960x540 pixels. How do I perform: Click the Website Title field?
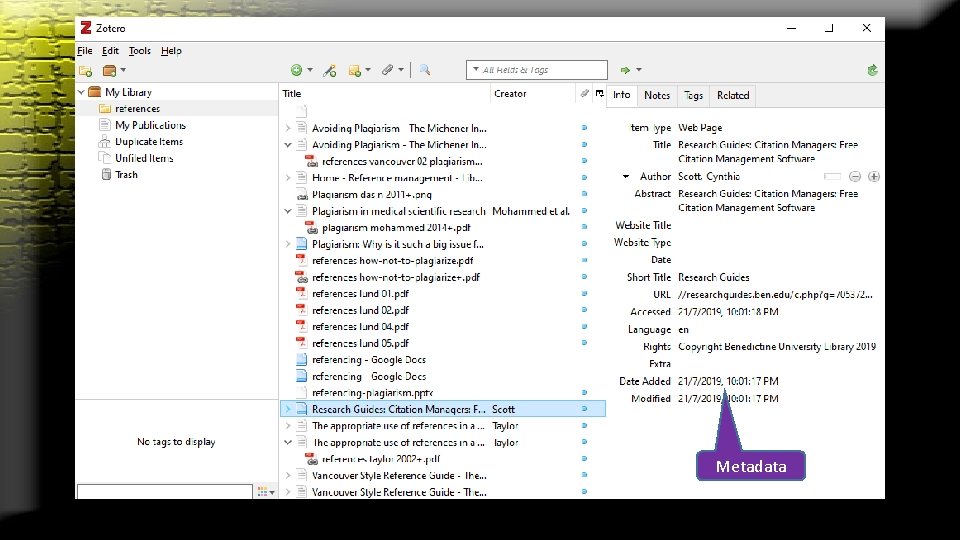click(778, 225)
